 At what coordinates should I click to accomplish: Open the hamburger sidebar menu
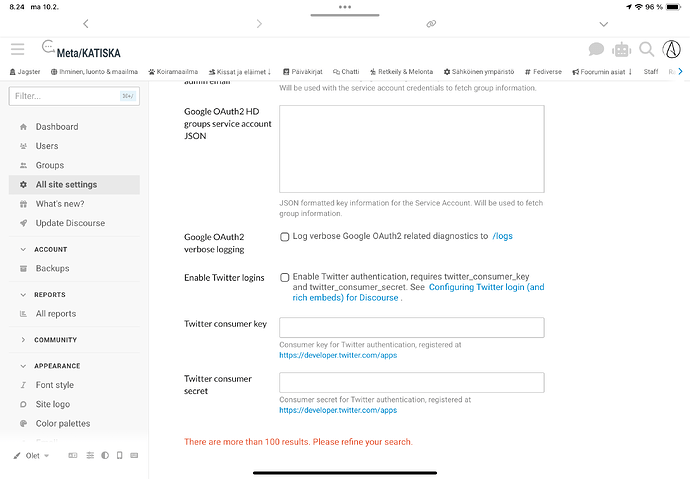[x=18, y=49]
